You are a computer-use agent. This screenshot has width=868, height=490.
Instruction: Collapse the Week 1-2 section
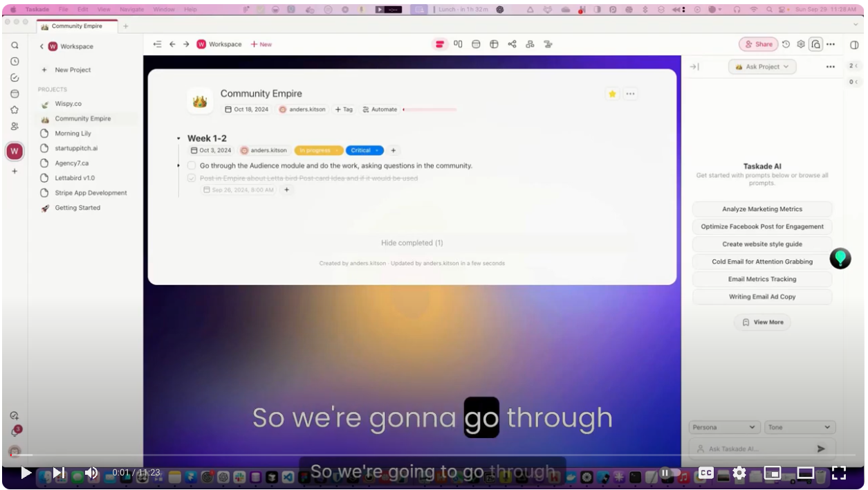point(178,138)
